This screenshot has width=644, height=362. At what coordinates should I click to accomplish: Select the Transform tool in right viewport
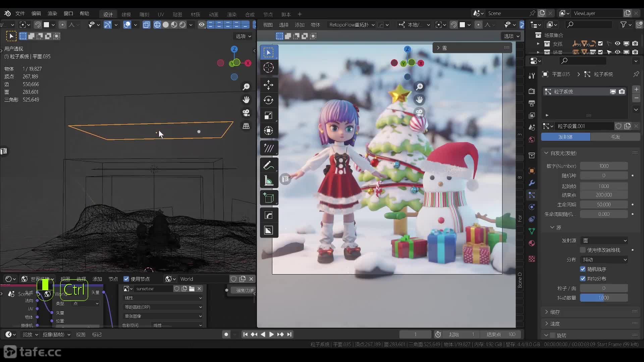point(268,131)
